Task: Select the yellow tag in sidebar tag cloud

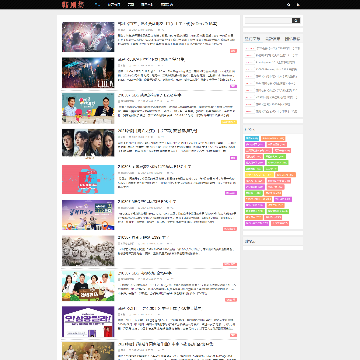Action: coord(259,174)
